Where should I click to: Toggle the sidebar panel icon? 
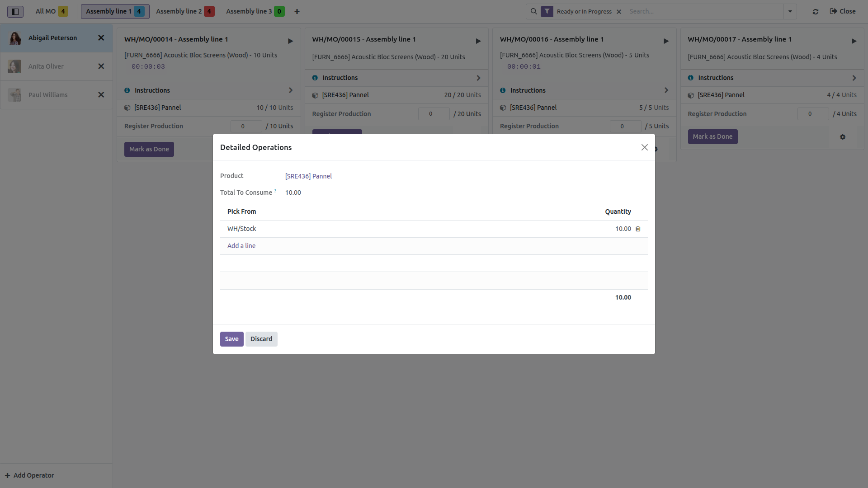(x=15, y=11)
